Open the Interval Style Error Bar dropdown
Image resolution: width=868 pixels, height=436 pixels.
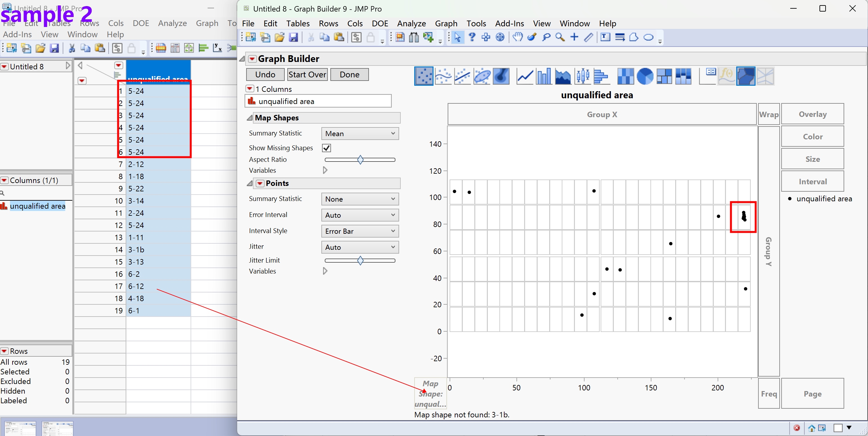pos(360,231)
